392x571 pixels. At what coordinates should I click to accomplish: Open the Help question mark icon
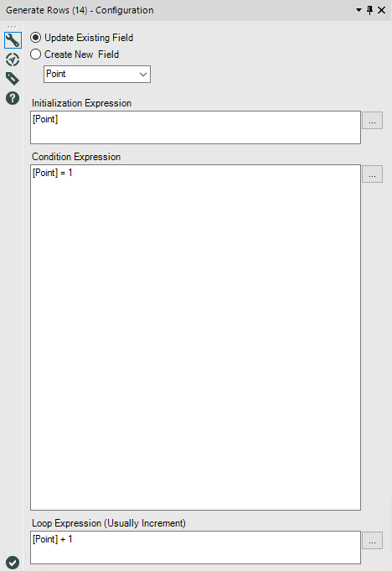(x=13, y=98)
